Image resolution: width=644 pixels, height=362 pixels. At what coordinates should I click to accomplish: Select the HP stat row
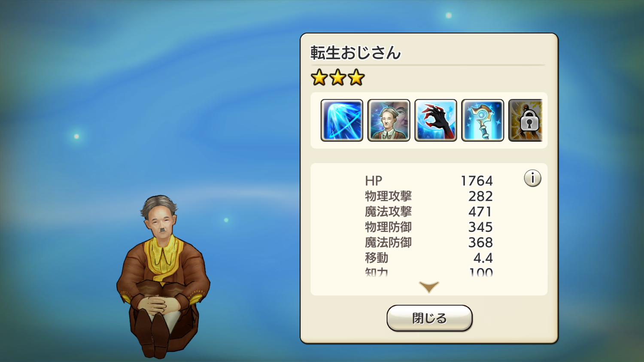(429, 181)
